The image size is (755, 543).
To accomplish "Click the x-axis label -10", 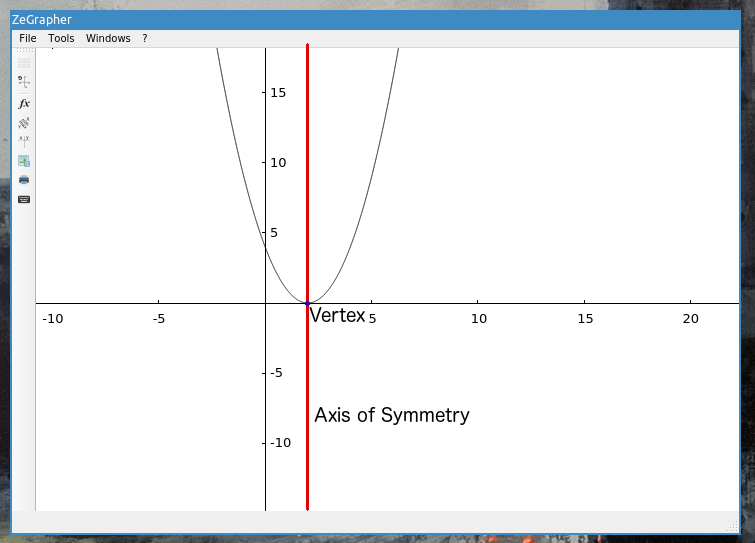I will tap(52, 319).
